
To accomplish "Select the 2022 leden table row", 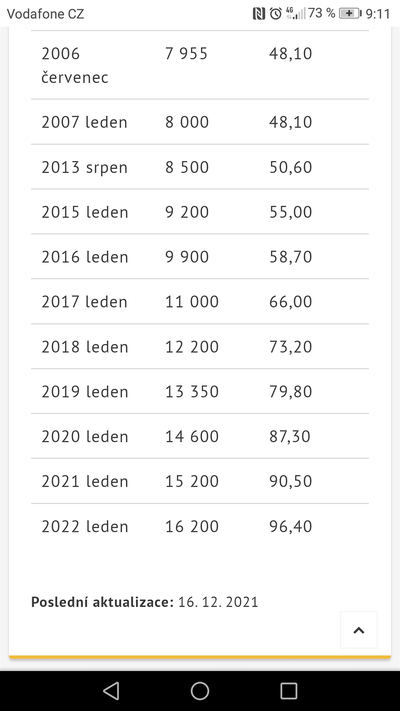I will pyautogui.click(x=200, y=526).
